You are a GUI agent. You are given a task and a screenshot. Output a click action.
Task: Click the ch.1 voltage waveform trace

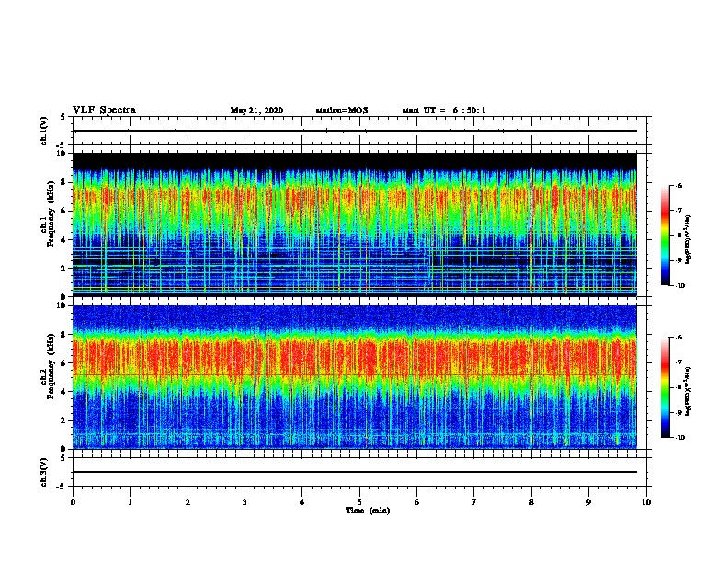pyautogui.click(x=354, y=131)
